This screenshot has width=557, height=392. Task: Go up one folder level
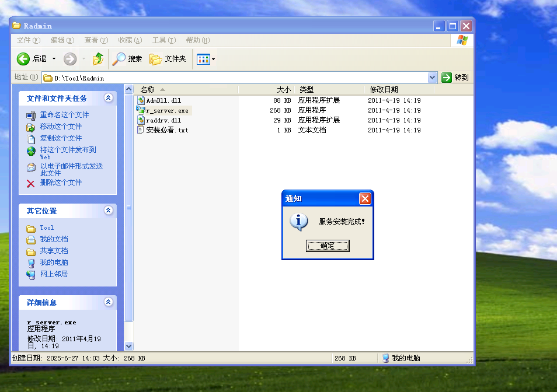point(98,59)
